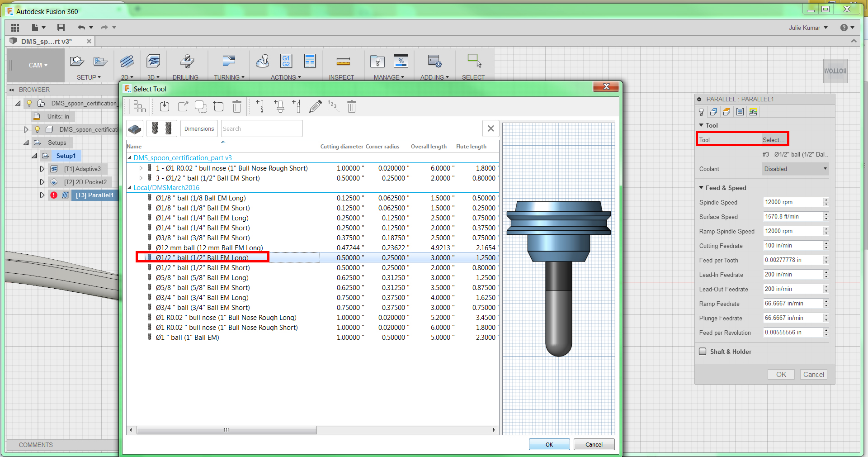Select the Ø1/2" ball EM Long tool row
Image resolution: width=868 pixels, height=457 pixels.
tap(313, 257)
